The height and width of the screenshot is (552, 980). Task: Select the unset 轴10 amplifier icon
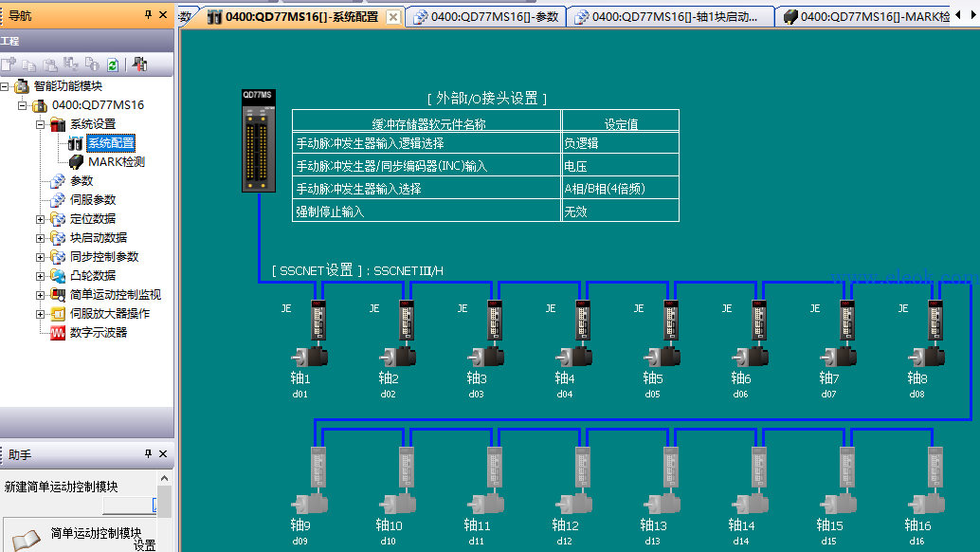(x=407, y=467)
